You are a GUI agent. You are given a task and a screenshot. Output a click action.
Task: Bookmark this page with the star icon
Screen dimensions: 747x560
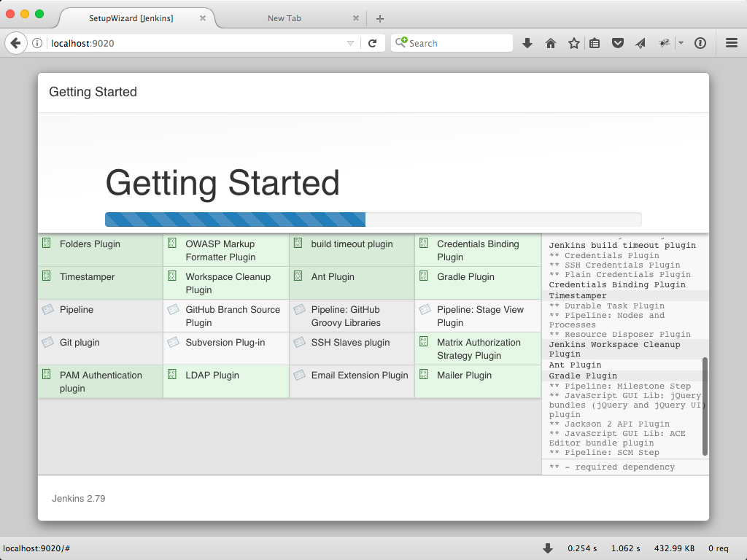tap(573, 43)
